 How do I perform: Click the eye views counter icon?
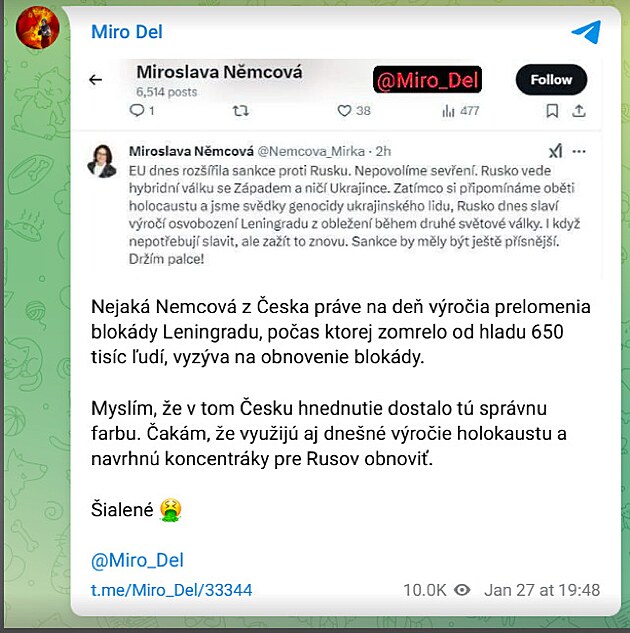[462, 590]
